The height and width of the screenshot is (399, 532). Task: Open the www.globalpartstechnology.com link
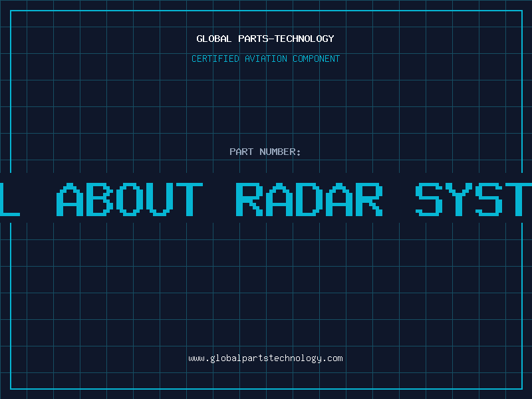265,358
